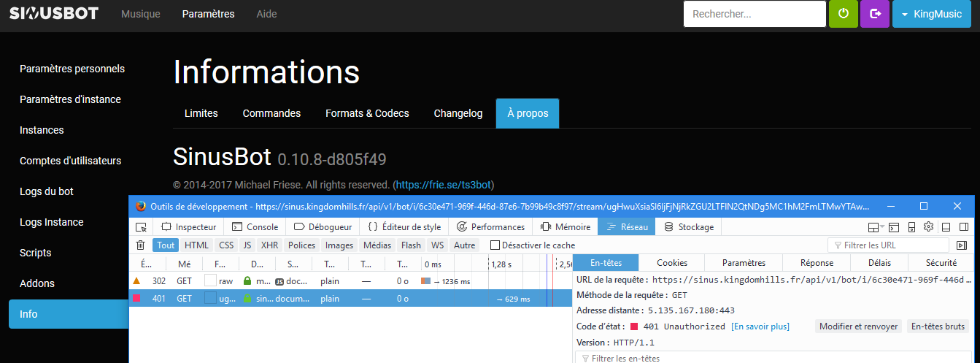This screenshot has height=363, width=980.
Task: Switch to the Délais details tab
Action: 879,263
